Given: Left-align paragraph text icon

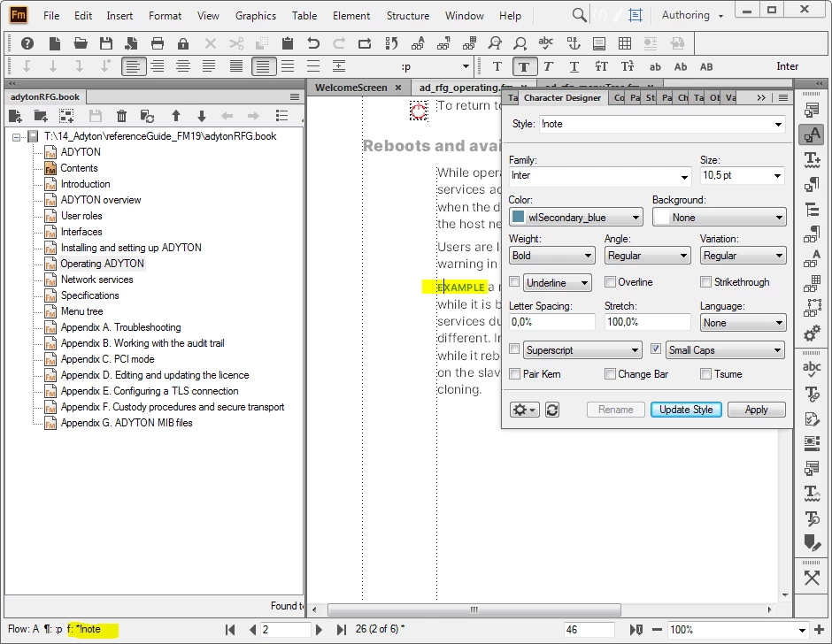Looking at the screenshot, I should 133,67.
